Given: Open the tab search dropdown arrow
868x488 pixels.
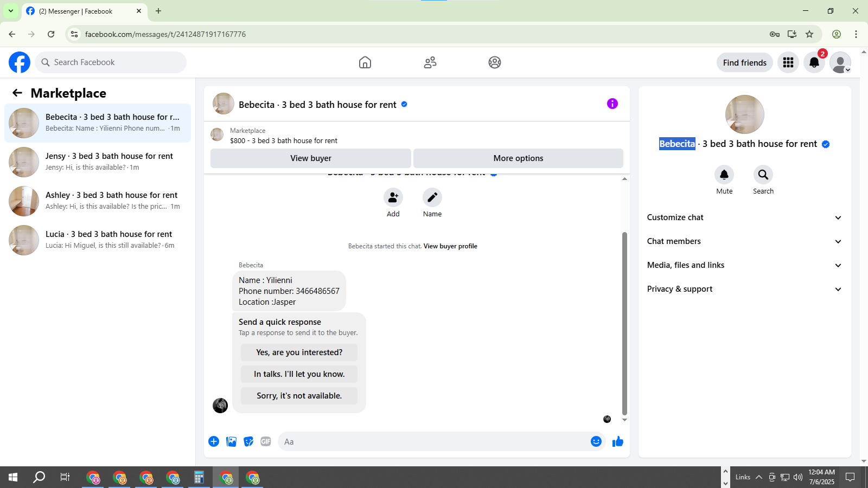Looking at the screenshot, I should point(10,11).
